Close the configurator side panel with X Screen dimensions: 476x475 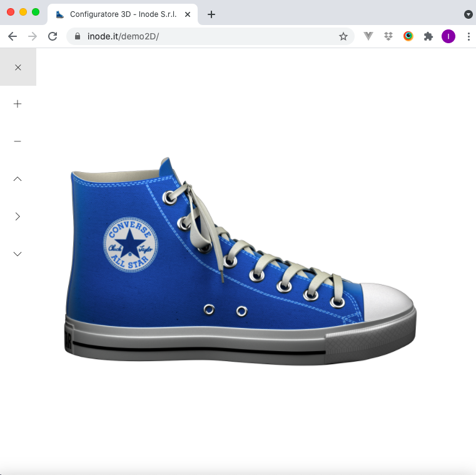[18, 67]
